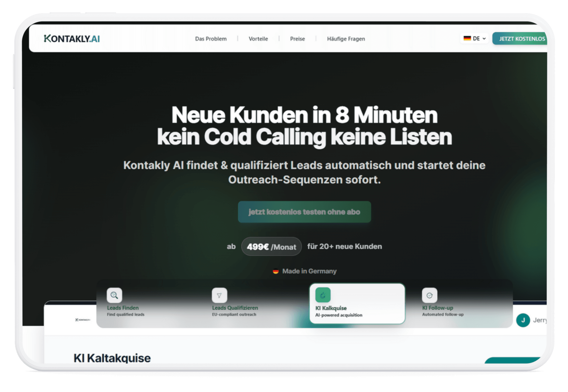Open Häufige Fragen section
Viewport: 568px width, 392px height.
pos(346,39)
